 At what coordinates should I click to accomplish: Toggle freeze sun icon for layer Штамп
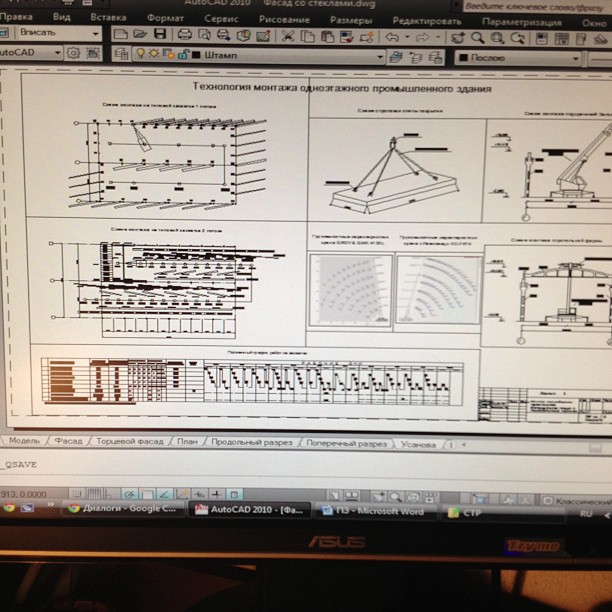point(153,53)
